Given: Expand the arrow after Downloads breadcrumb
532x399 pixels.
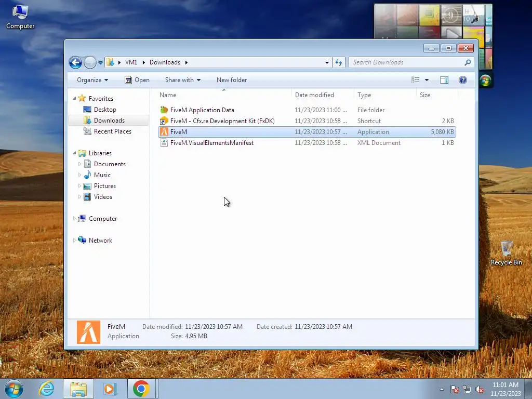Looking at the screenshot, I should [187, 62].
